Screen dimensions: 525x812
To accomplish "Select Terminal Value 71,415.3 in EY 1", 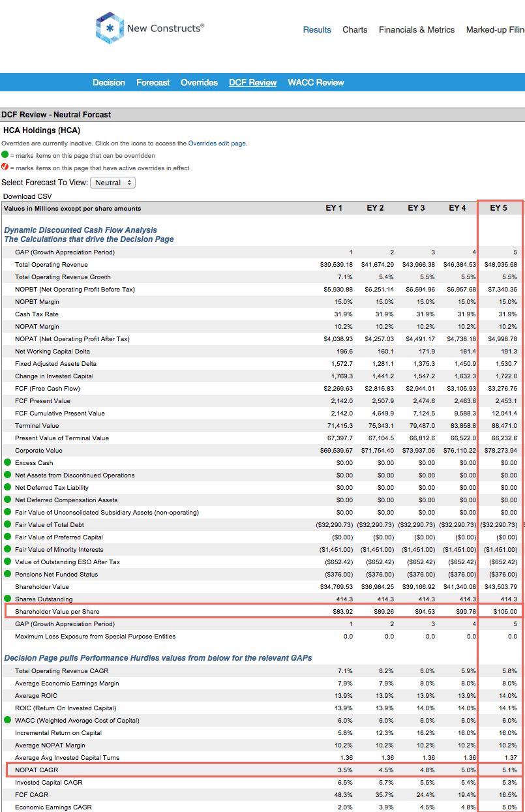I will [x=340, y=426].
